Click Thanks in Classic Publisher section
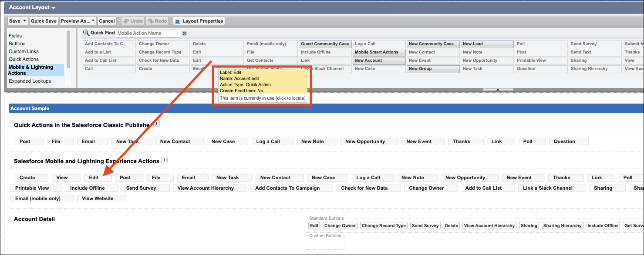This screenshot has width=644, height=255. click(465, 141)
